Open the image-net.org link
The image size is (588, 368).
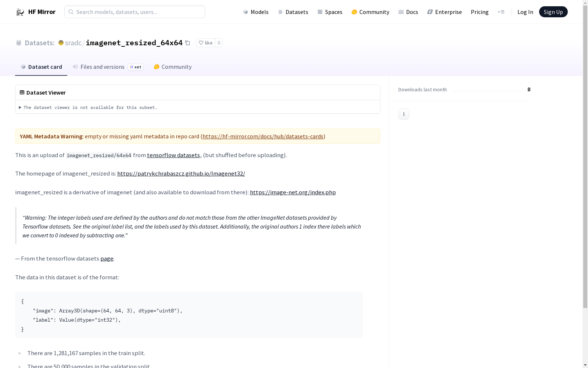tap(293, 192)
